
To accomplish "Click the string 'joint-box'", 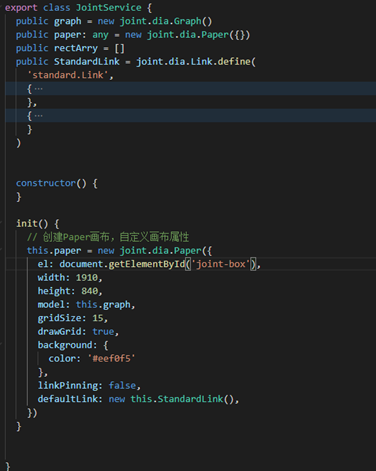I will point(221,264).
